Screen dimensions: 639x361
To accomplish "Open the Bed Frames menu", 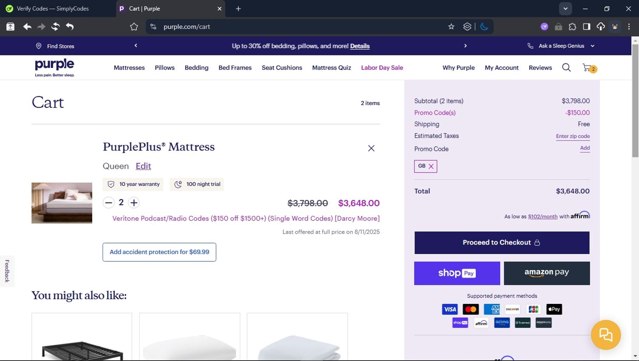I will pos(235,68).
